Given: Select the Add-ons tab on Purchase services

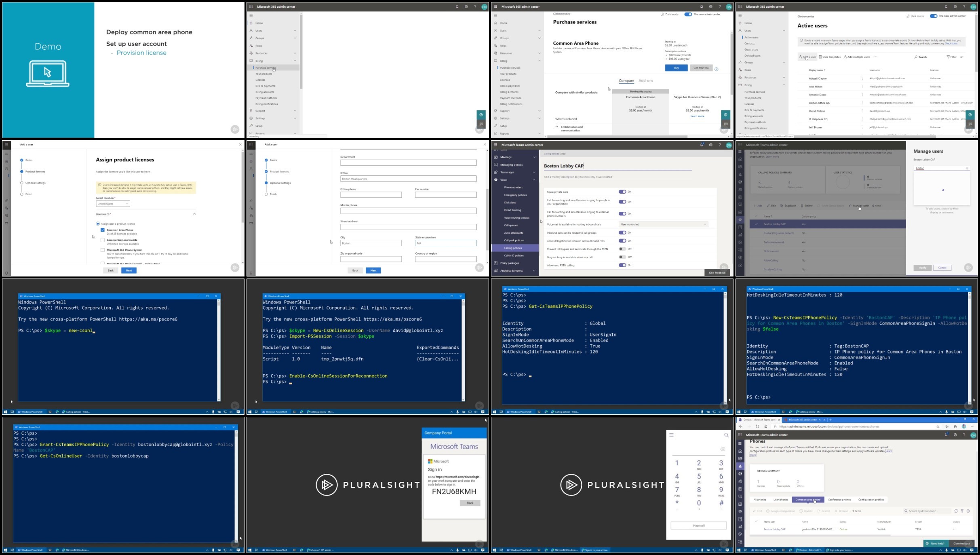Looking at the screenshot, I should [646, 81].
